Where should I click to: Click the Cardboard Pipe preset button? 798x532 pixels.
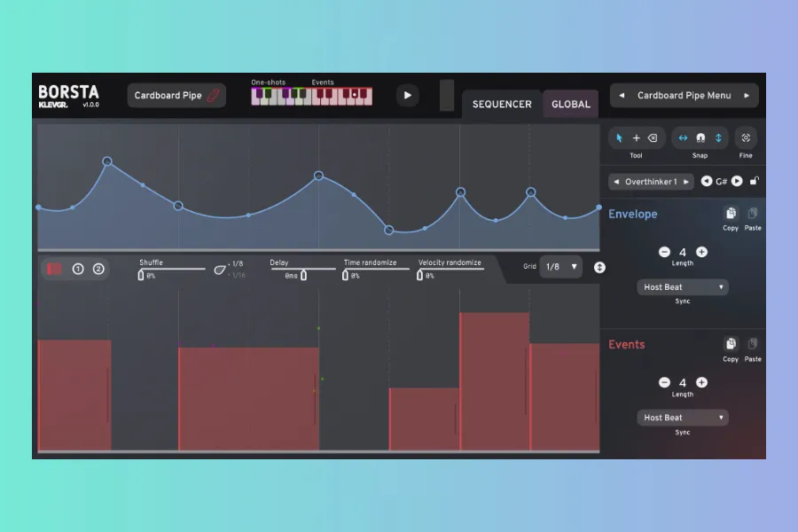[176, 96]
